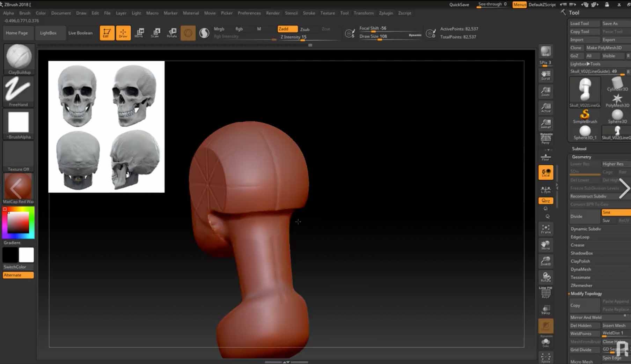Screen dimensions: 631x364
Task: Open the Stroke menu
Action: click(309, 13)
